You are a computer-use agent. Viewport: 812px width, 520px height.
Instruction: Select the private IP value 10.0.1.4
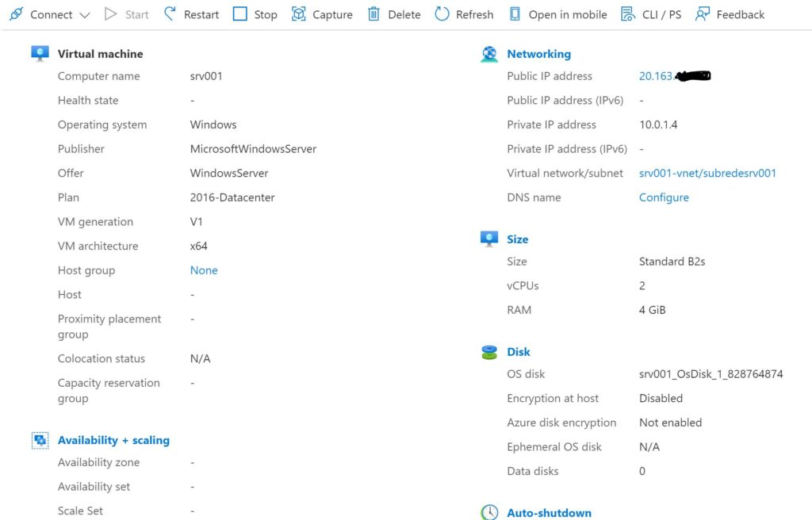(x=658, y=124)
